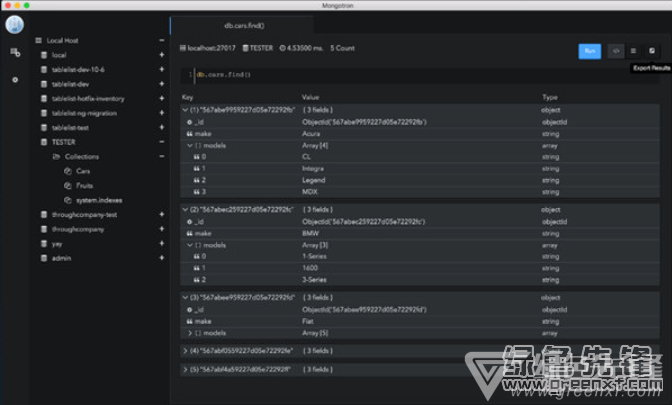Screen dimensions: 672x405
Task: Click the Legend model value
Action: tap(314, 180)
